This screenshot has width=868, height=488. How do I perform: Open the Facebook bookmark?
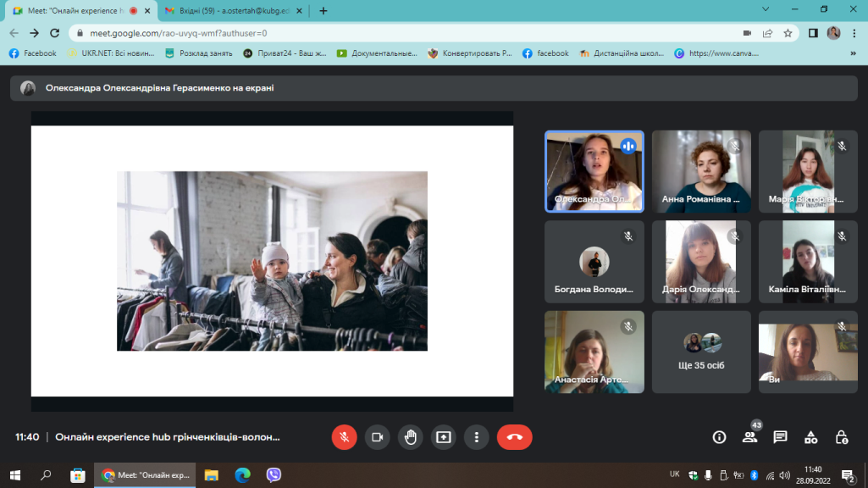(x=33, y=53)
